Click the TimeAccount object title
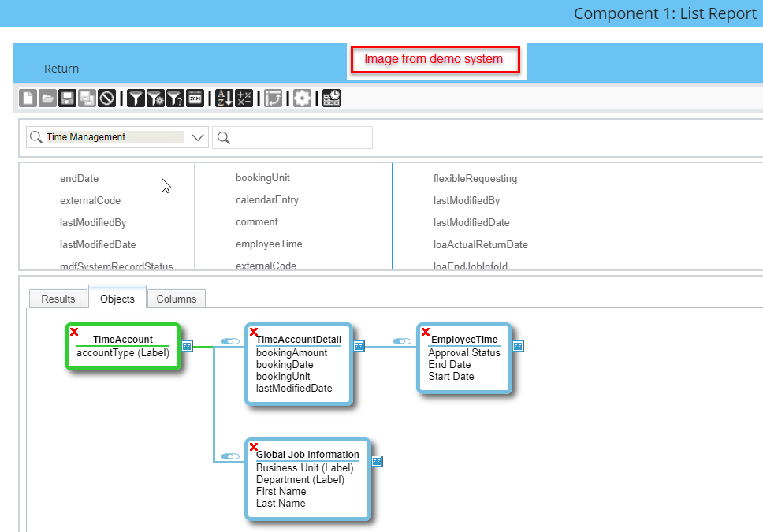This screenshot has height=532, width=763. 123,339
